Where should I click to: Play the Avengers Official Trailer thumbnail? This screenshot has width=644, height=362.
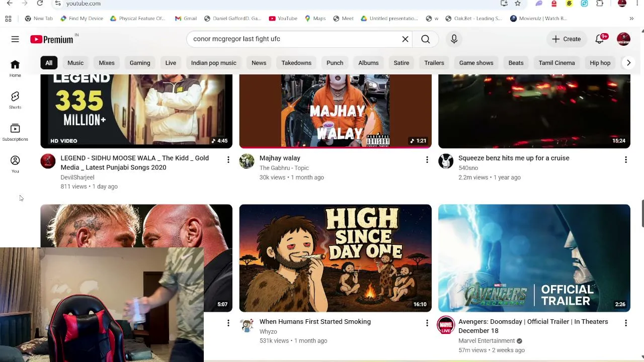(534, 258)
